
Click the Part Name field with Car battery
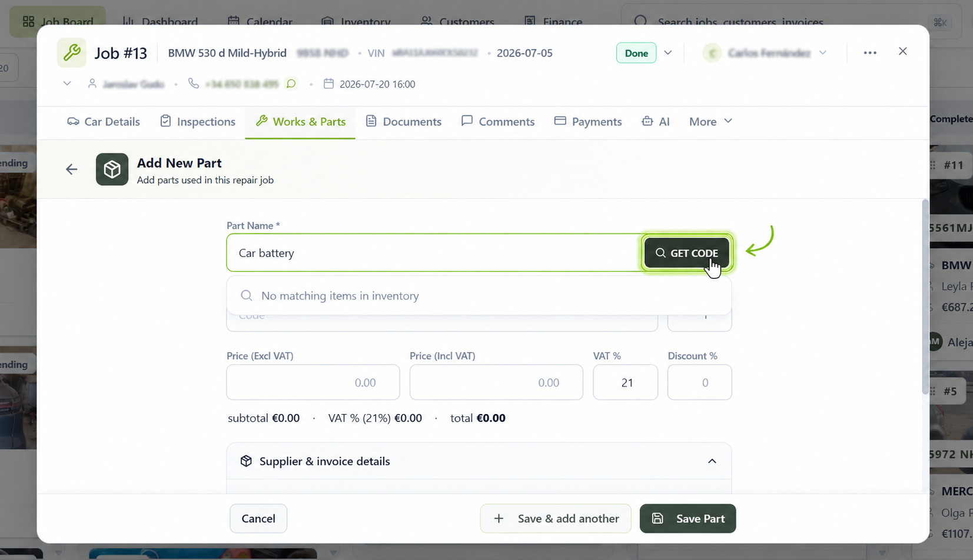click(434, 253)
